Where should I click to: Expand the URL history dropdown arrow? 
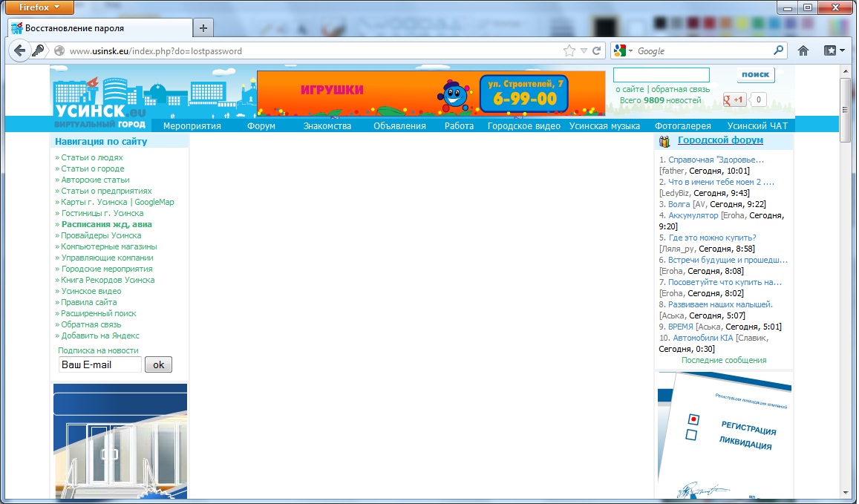pyautogui.click(x=584, y=51)
